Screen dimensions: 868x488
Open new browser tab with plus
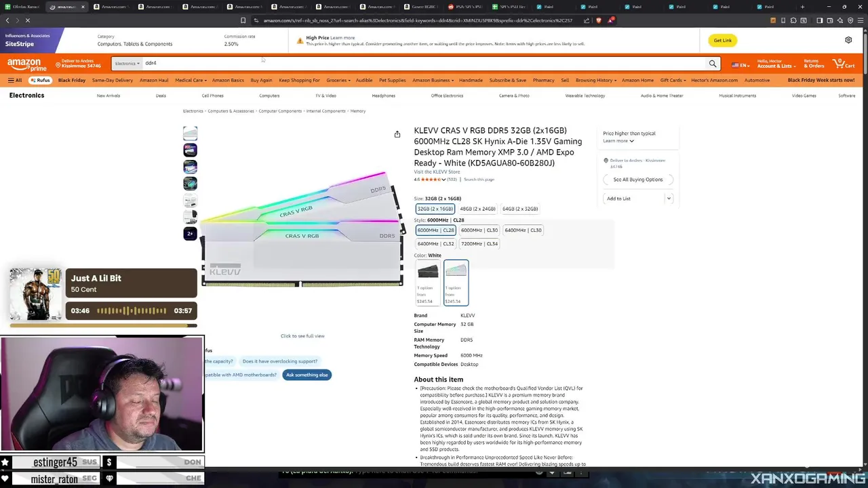[x=802, y=7]
